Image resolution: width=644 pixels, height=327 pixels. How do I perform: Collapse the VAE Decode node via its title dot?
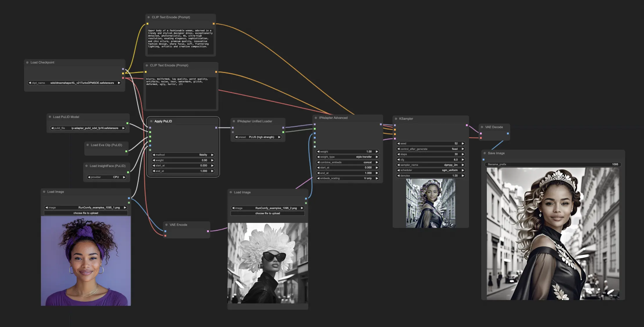click(482, 127)
